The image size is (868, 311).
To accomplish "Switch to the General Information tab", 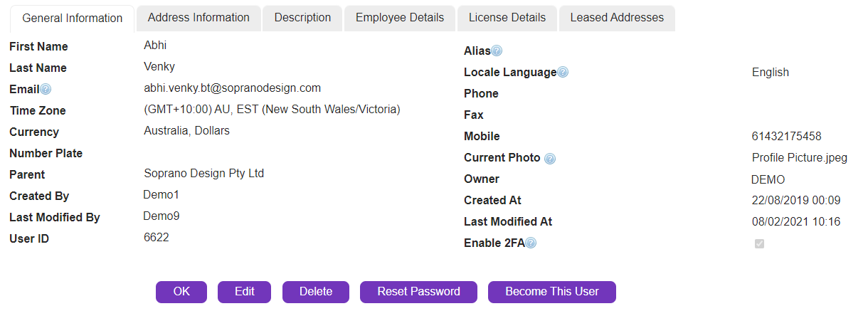I will pos(73,19).
